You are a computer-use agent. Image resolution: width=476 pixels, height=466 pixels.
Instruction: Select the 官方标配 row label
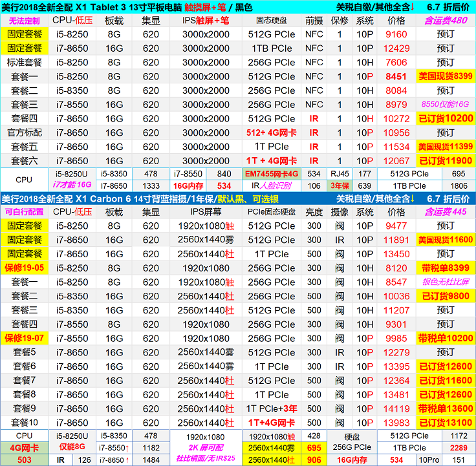click(25, 132)
